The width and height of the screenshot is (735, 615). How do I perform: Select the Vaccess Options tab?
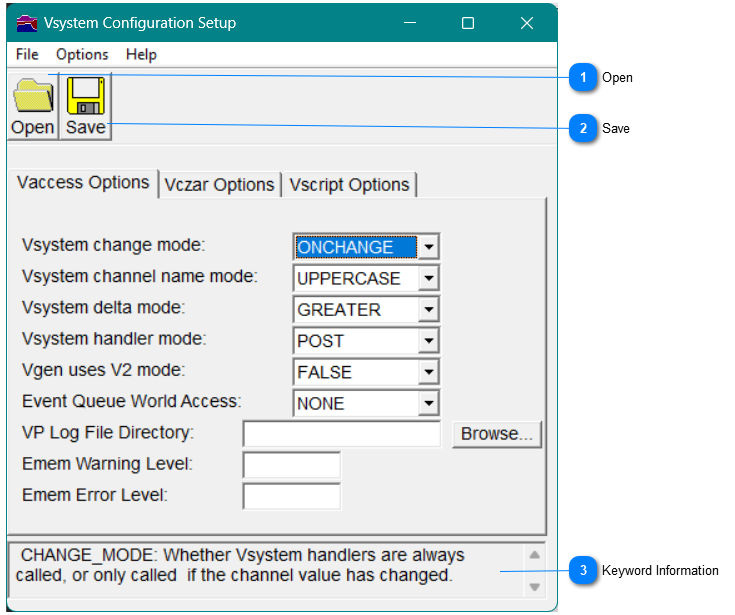(83, 183)
